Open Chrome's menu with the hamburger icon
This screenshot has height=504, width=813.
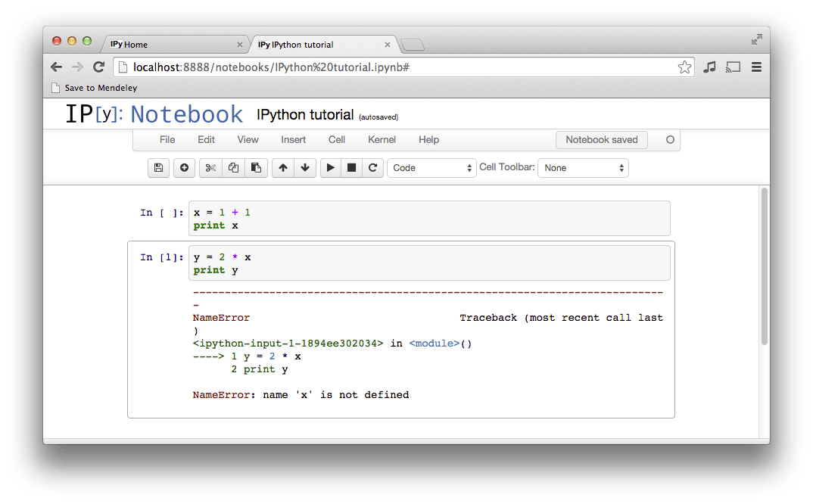pos(756,67)
